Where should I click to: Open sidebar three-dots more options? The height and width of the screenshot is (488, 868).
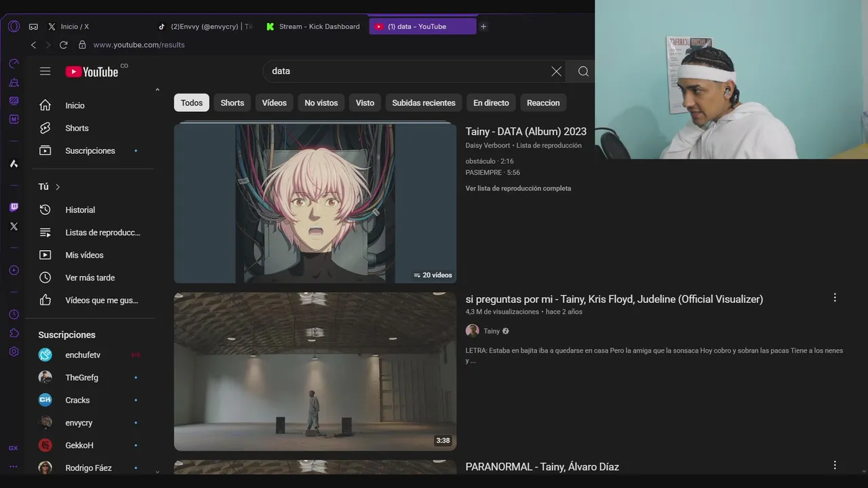14,466
